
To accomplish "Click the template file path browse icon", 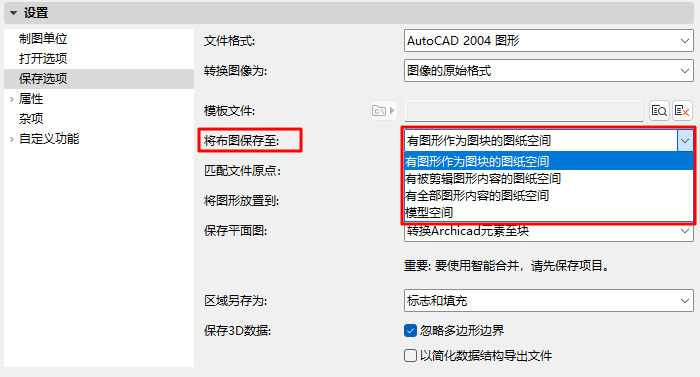I will coord(383,110).
